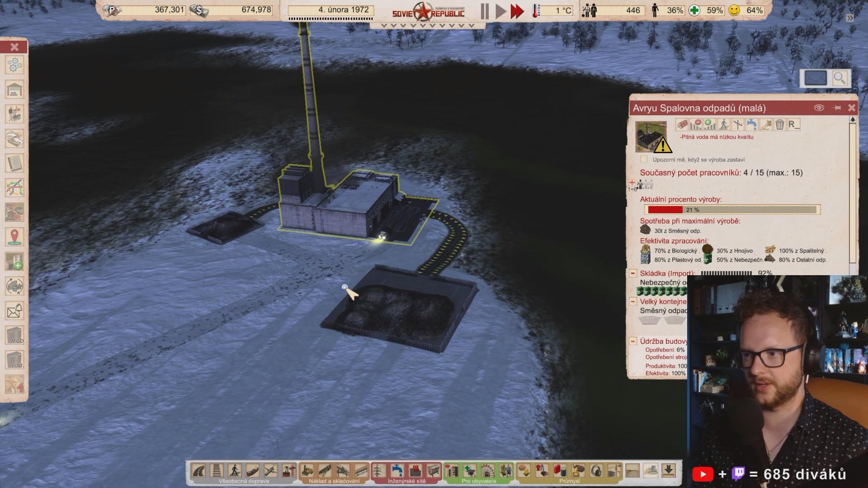The image size is (868, 488).
Task: Click the incinerator building thumbnail
Action: [651, 136]
